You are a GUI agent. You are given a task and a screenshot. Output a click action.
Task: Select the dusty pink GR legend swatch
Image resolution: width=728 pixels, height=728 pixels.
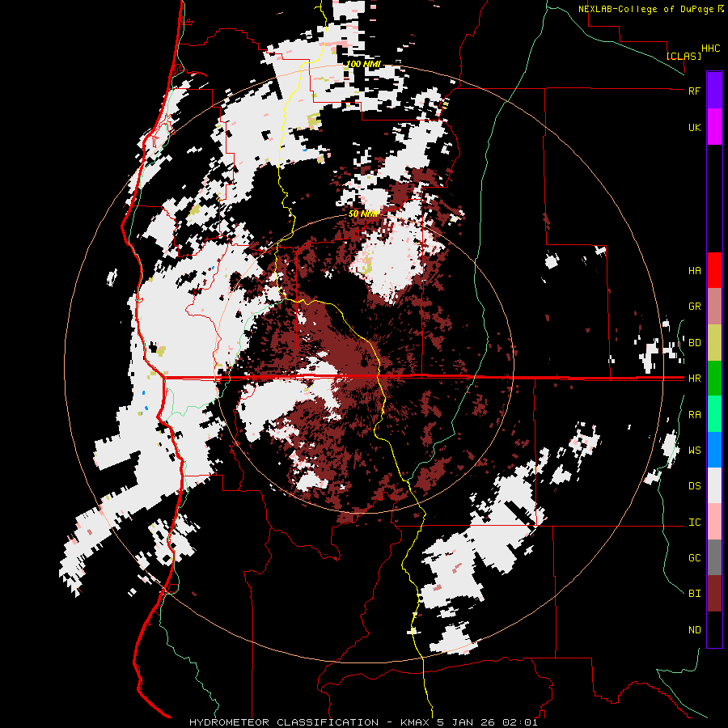pyautogui.click(x=714, y=307)
